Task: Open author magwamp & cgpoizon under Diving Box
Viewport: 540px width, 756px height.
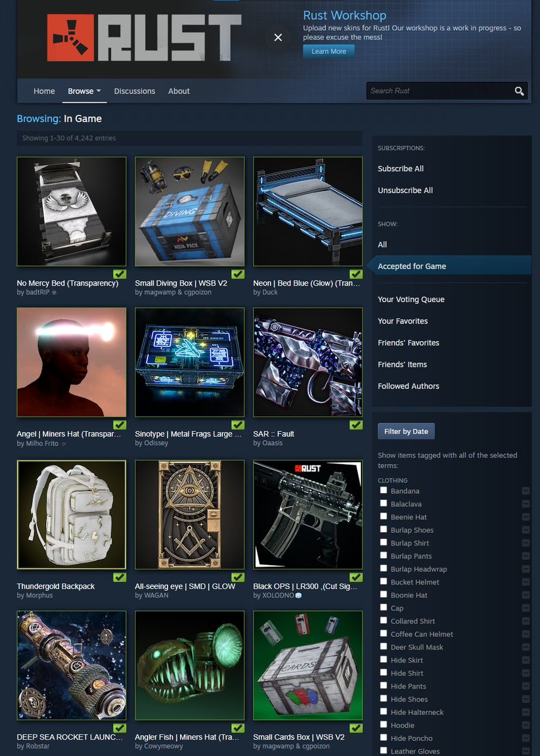Action: click(173, 292)
